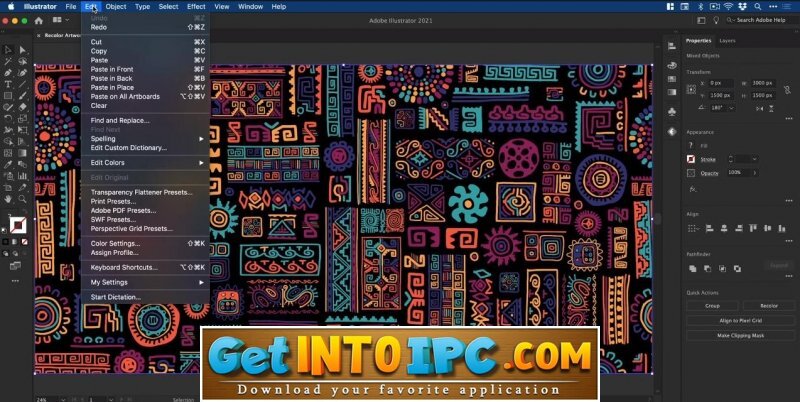Select the Hand tool
Screen dimensions: 800x402
(x=8, y=199)
